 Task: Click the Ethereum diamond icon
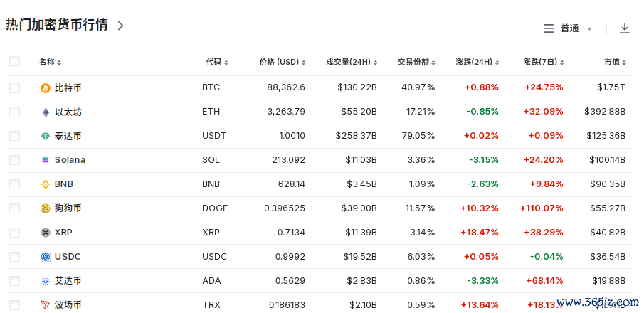coord(46,112)
